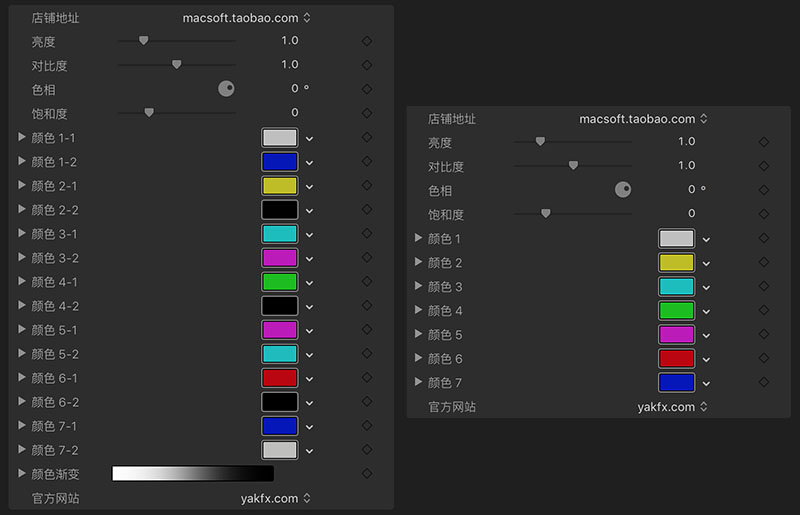The height and width of the screenshot is (515, 800).
Task: Click the 颜色 5-2 row label
Action: [55, 354]
